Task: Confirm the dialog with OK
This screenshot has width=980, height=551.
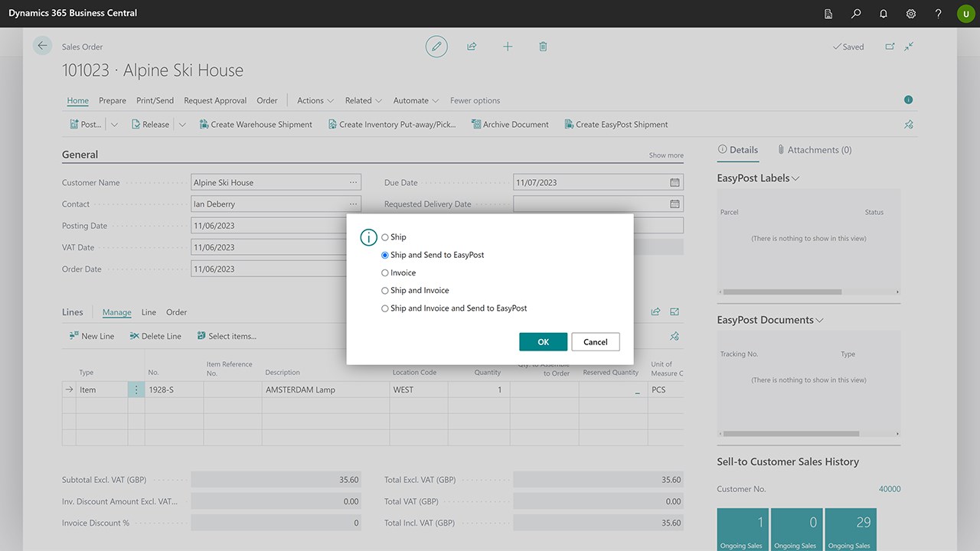Action: 543,342
